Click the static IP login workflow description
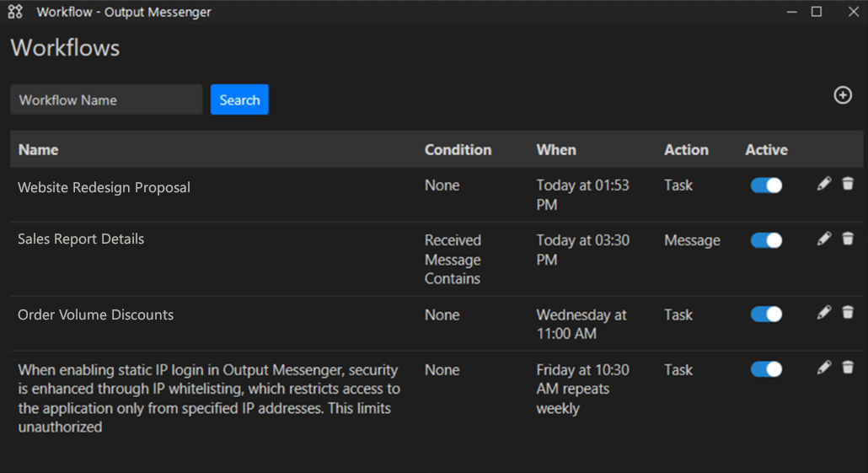 209,398
